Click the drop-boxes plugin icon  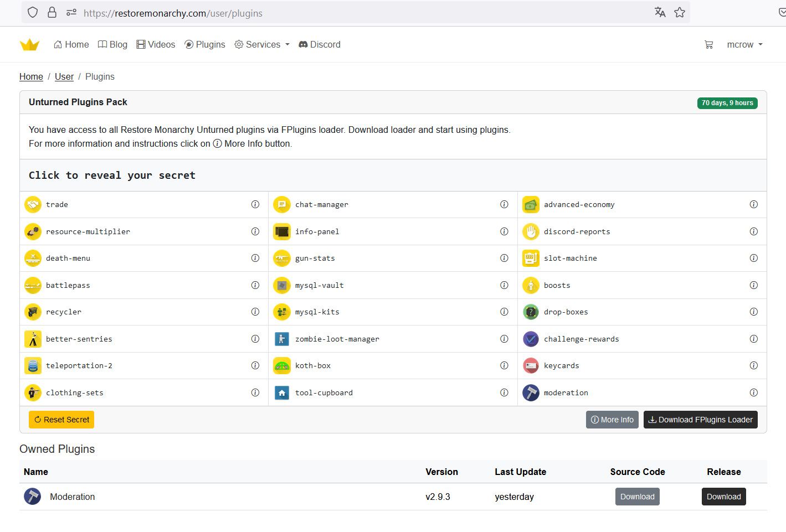[x=531, y=312]
